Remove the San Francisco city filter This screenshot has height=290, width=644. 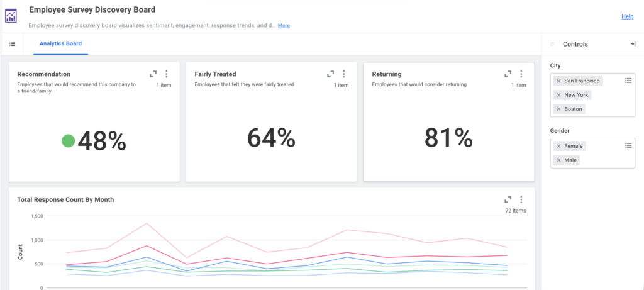(x=558, y=81)
